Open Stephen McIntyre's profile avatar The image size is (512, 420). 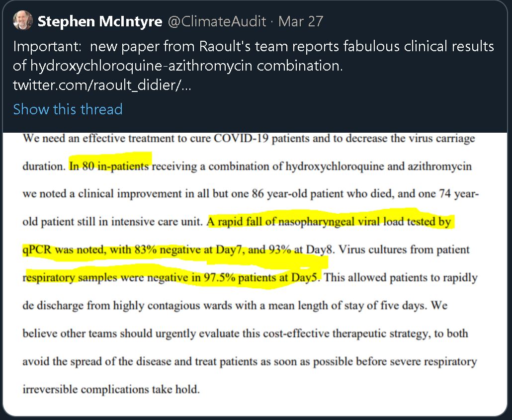pos(22,20)
